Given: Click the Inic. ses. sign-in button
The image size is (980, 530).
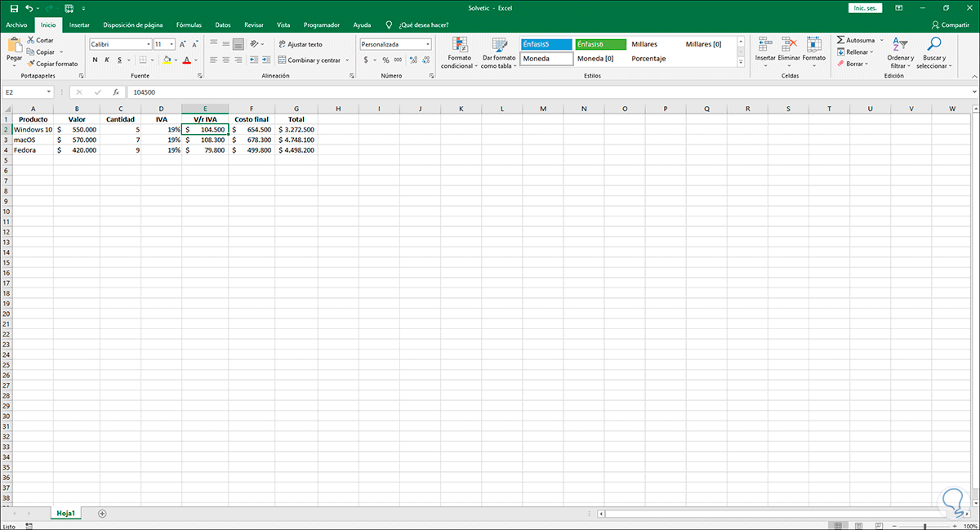Looking at the screenshot, I should coord(867,8).
